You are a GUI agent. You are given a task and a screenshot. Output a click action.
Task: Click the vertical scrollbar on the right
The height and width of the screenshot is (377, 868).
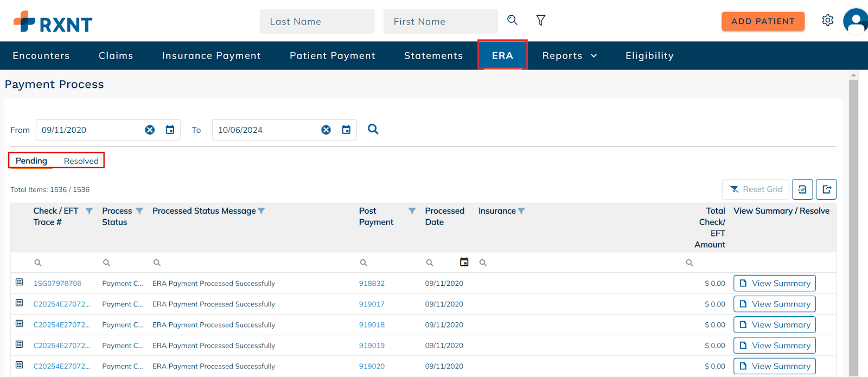click(853, 217)
